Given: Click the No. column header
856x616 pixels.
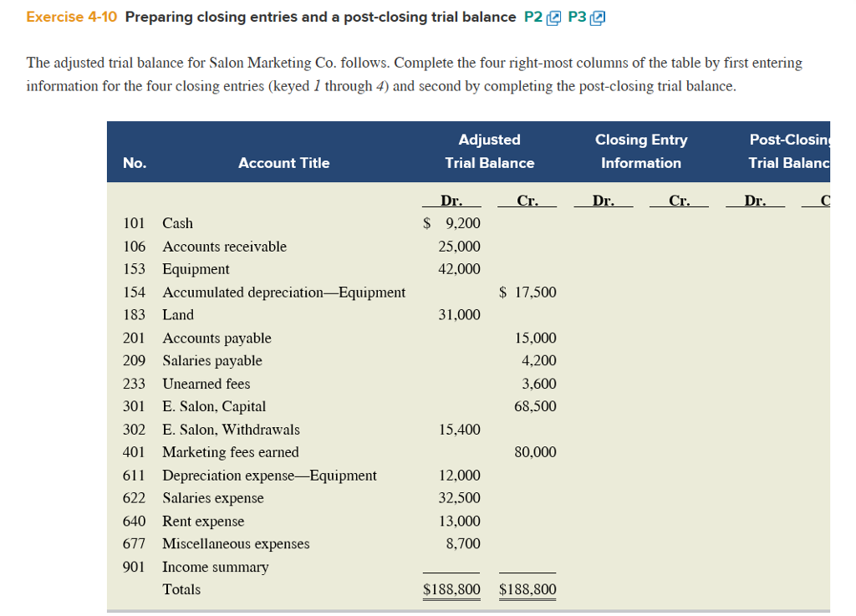Looking at the screenshot, I should tap(134, 163).
